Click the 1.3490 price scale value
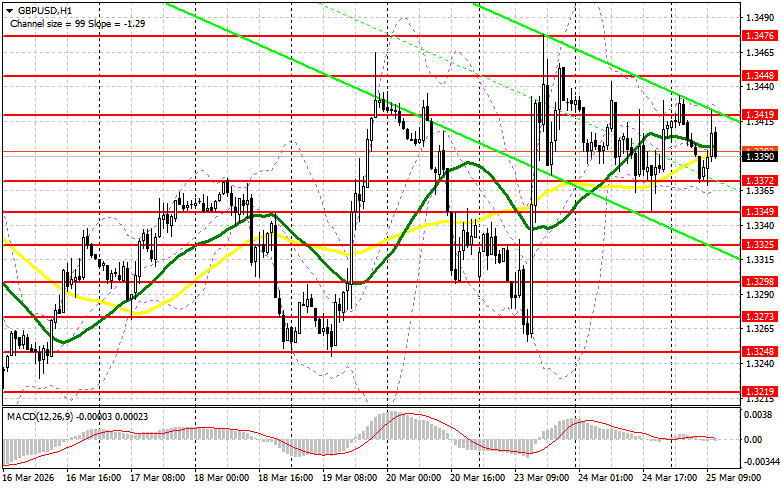 (760, 18)
